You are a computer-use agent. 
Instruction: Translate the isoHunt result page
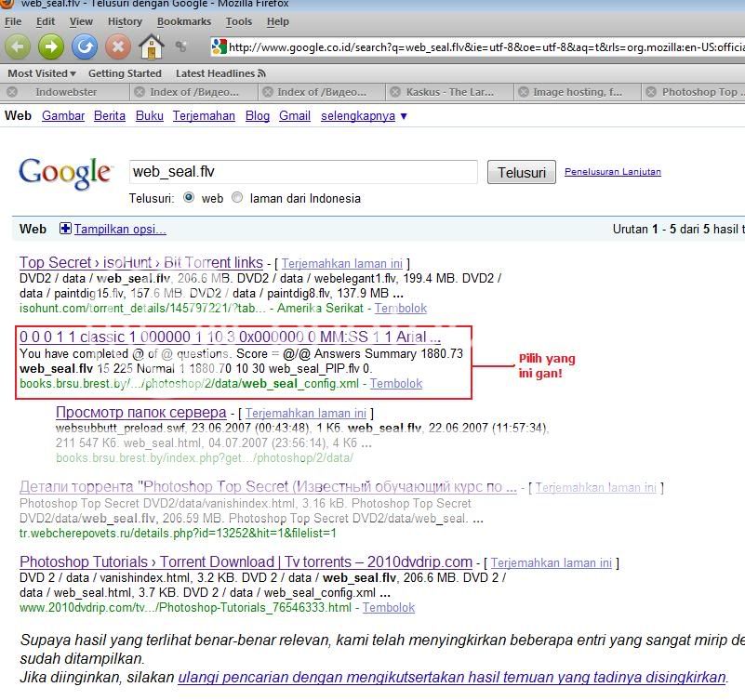(341, 264)
